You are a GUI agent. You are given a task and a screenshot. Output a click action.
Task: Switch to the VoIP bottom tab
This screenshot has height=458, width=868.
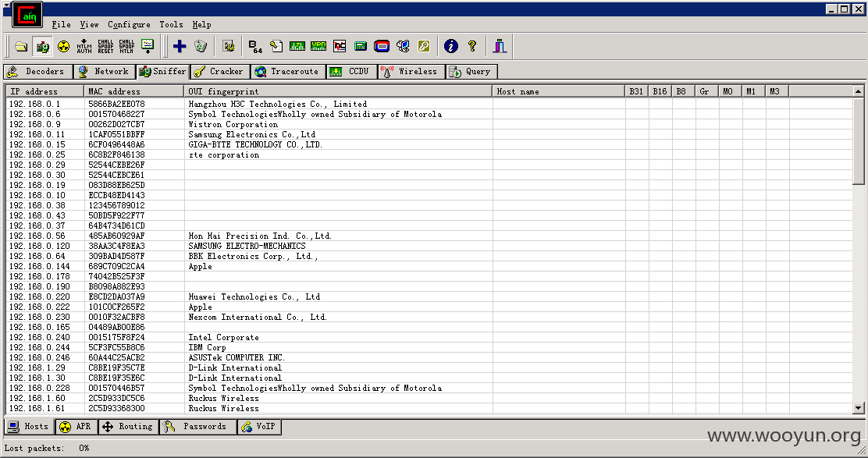[260, 427]
